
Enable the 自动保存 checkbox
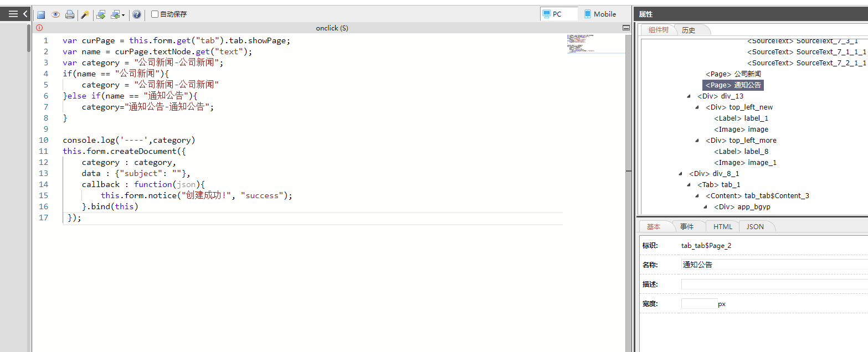[155, 14]
